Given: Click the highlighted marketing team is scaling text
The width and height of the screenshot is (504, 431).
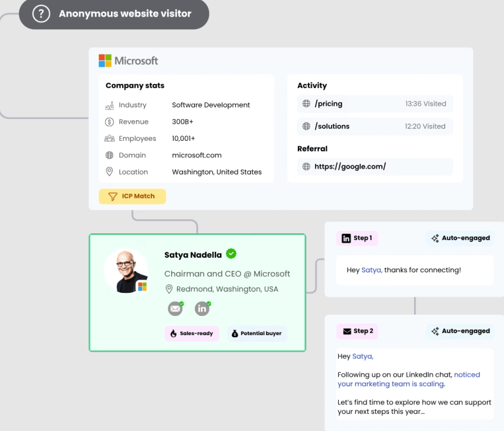Looking at the screenshot, I should pyautogui.click(x=391, y=384).
